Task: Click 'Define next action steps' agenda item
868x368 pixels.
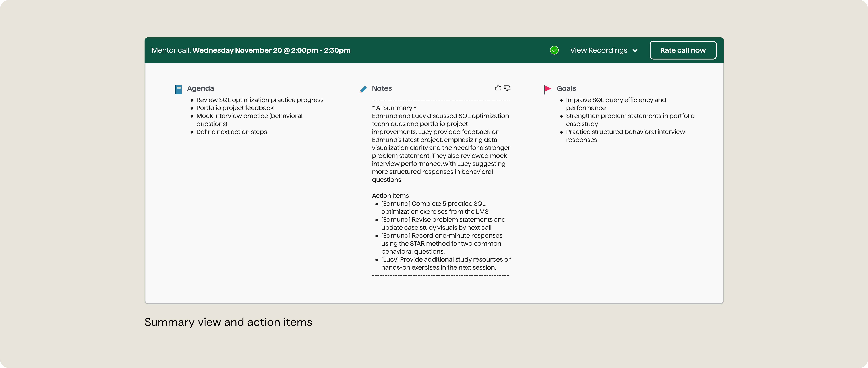Action: coord(231,132)
